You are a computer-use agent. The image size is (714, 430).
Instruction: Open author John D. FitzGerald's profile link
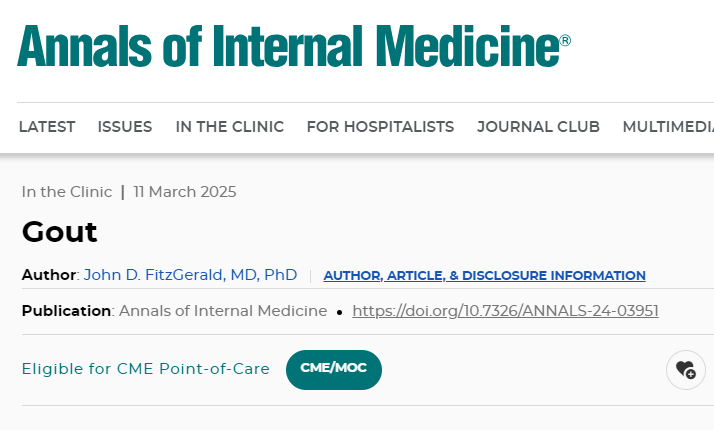pyautogui.click(x=190, y=275)
